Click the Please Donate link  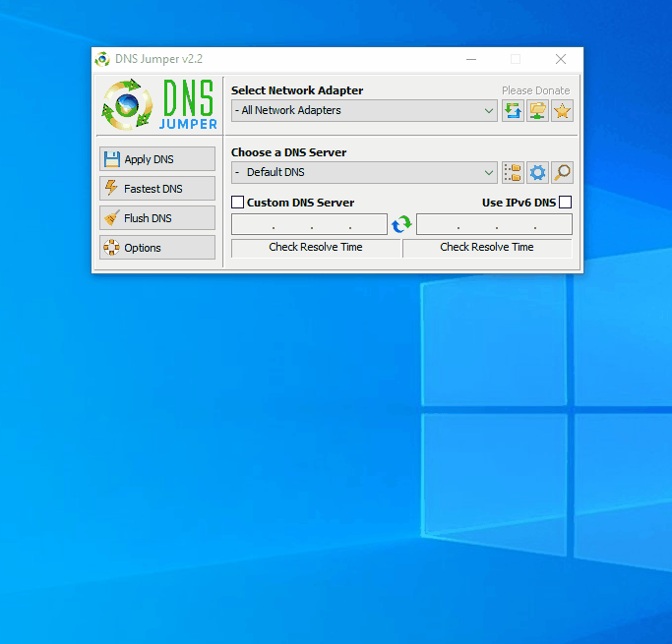coord(535,90)
